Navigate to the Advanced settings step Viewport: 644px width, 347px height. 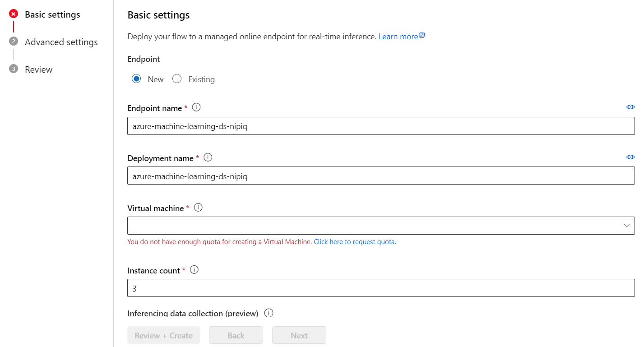pyautogui.click(x=61, y=42)
